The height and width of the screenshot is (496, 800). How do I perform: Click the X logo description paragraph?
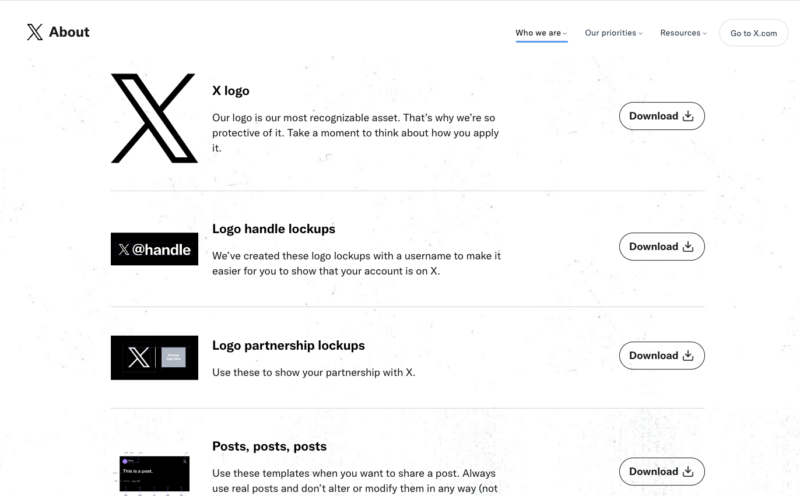pyautogui.click(x=353, y=132)
